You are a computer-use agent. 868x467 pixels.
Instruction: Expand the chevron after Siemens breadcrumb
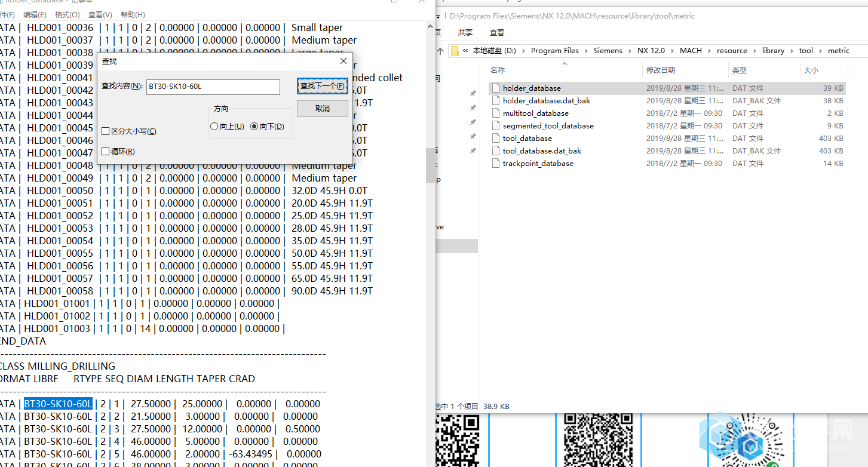tap(630, 51)
